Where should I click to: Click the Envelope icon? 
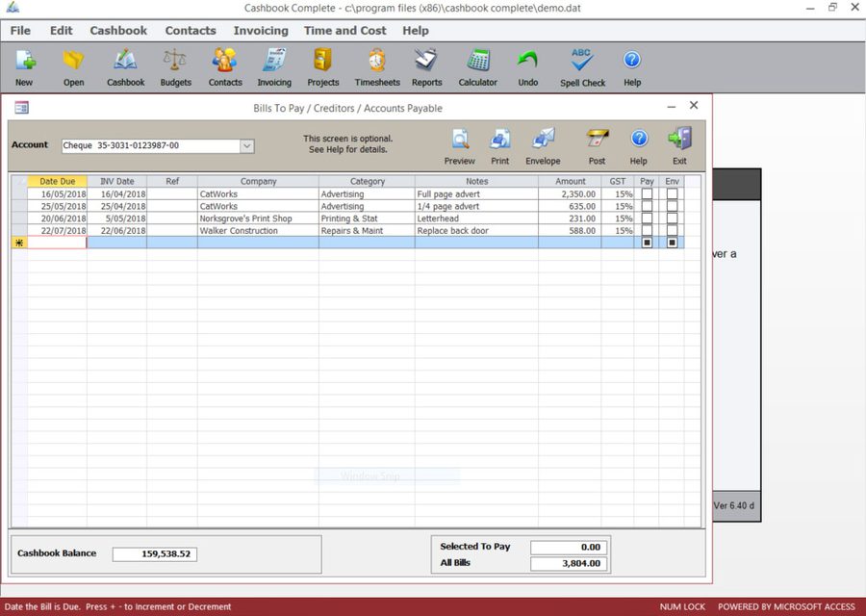[x=543, y=140]
